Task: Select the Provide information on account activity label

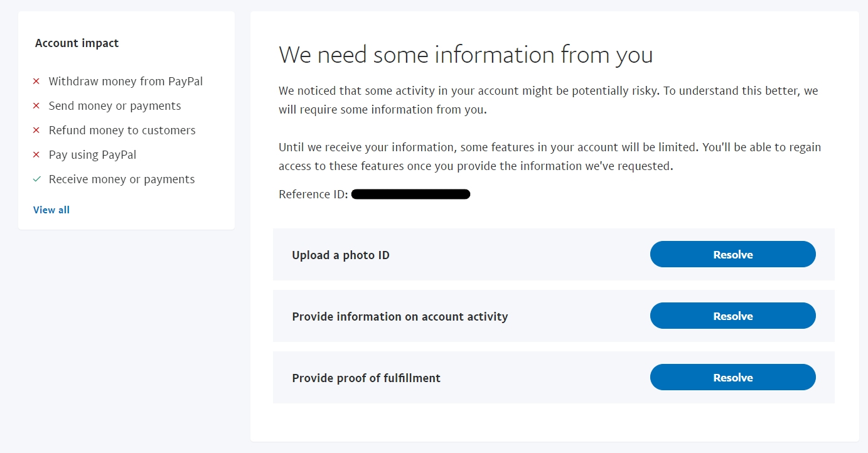Action: click(x=400, y=317)
